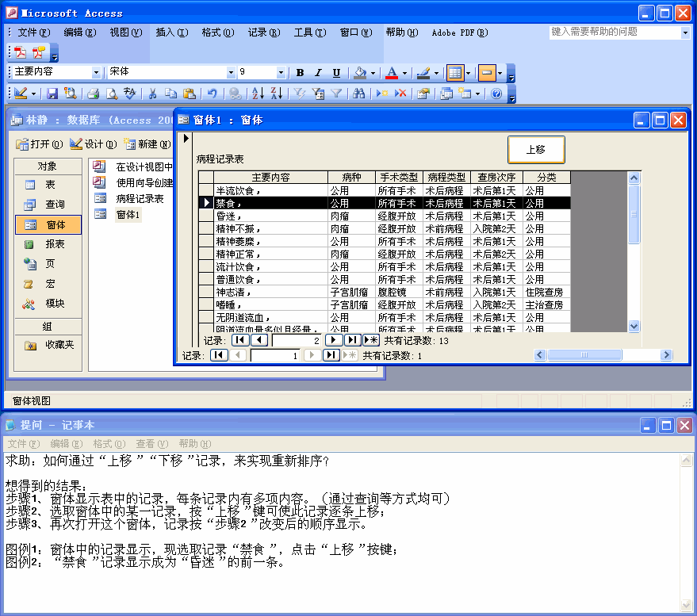Click the Undo toolbar icon
The height and width of the screenshot is (616, 697).
(x=212, y=94)
